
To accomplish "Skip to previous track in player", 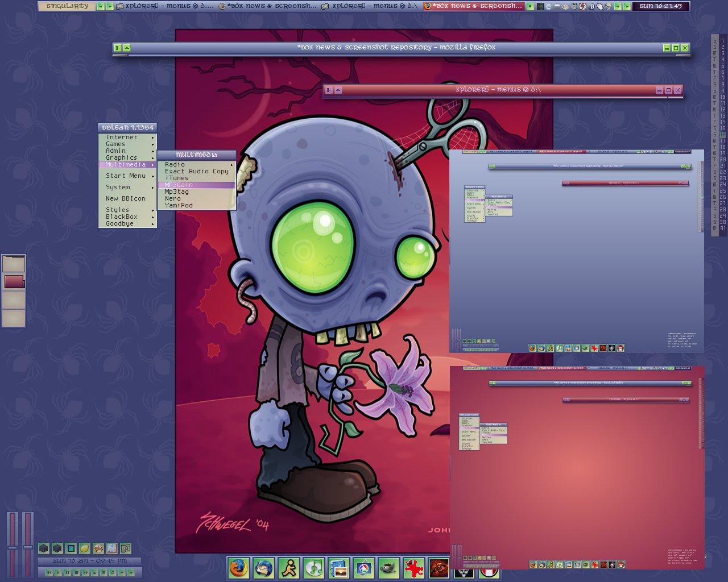I will 49,572.
